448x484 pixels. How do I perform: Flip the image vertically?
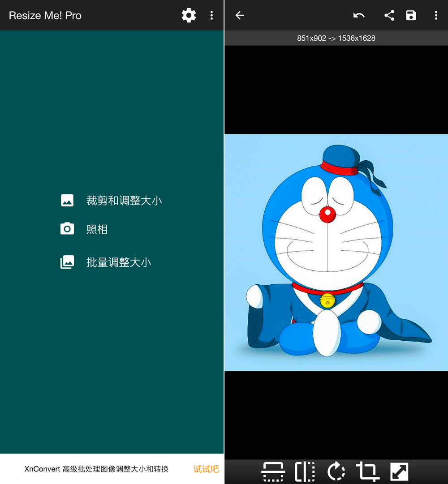273,471
